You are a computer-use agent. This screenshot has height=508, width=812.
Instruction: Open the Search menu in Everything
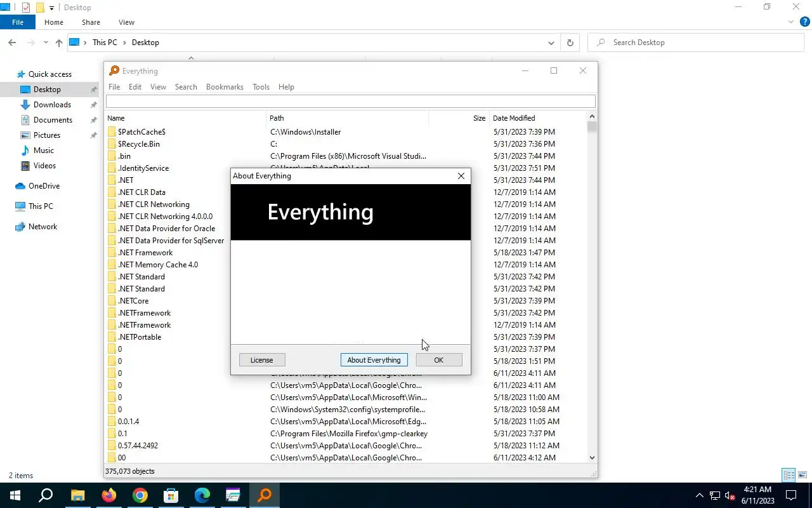(186, 87)
